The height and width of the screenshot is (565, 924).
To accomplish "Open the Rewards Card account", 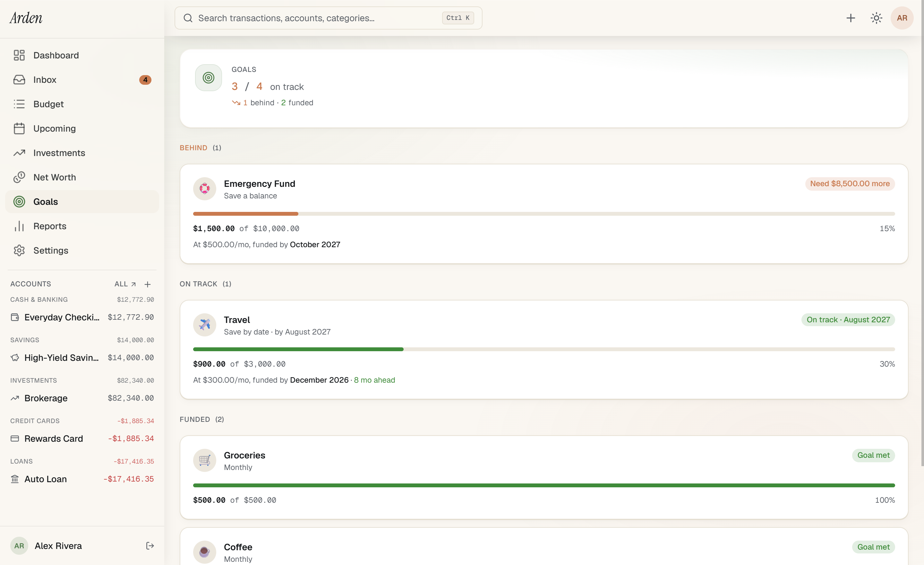I will (82, 439).
